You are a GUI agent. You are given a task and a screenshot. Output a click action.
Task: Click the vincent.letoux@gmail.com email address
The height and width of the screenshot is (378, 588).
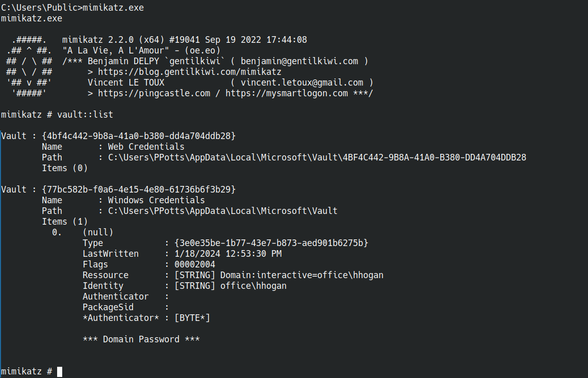click(302, 83)
